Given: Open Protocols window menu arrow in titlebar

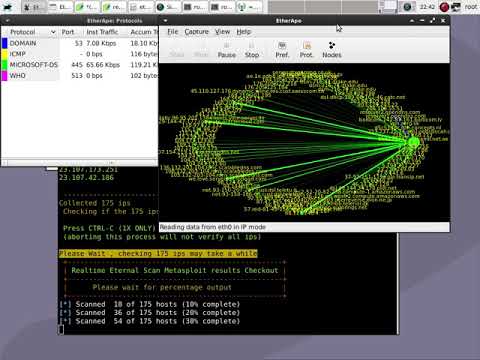Looking at the screenshot, I should tap(7, 21).
